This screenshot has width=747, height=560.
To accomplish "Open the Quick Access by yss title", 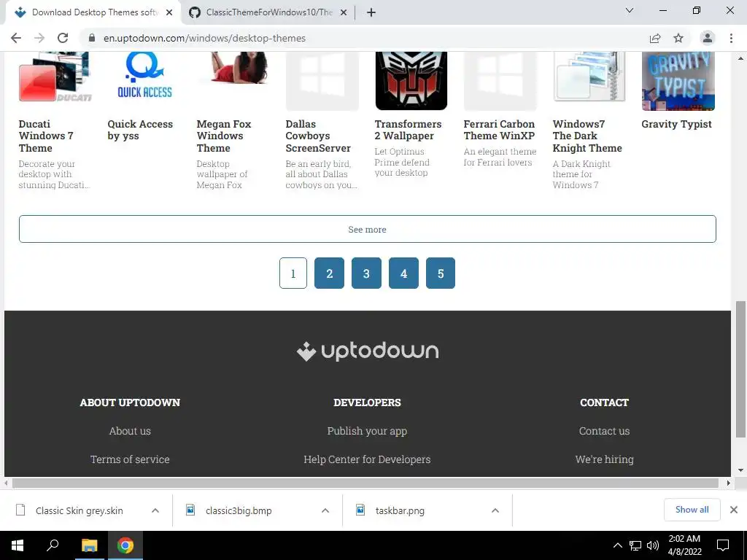I will pyautogui.click(x=140, y=130).
